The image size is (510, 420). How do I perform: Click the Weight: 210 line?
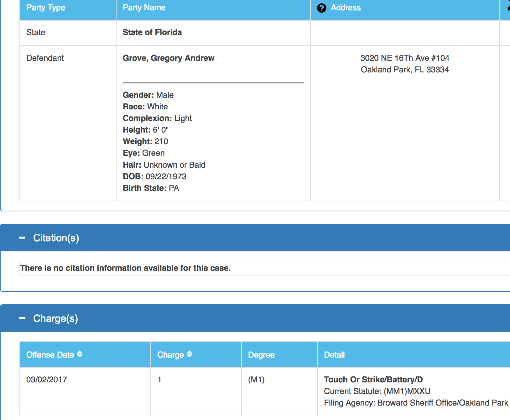tap(146, 141)
